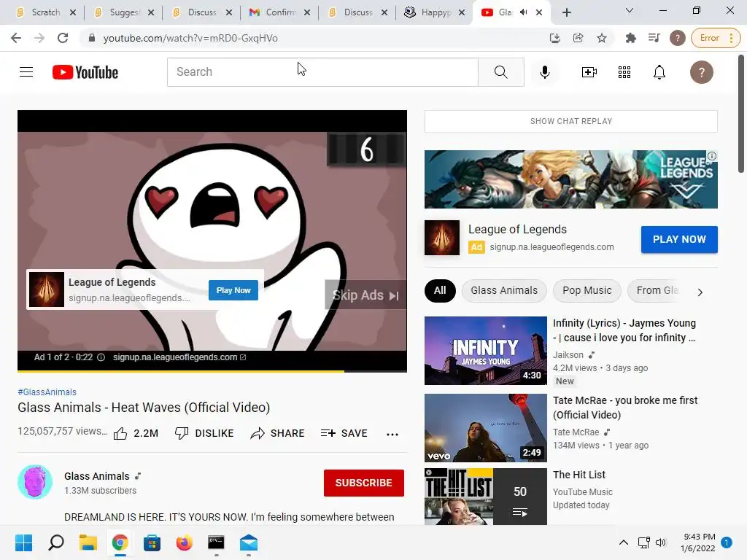The image size is (747, 560).
Task: Click the Chrome Error menu button
Action: pyautogui.click(x=716, y=38)
